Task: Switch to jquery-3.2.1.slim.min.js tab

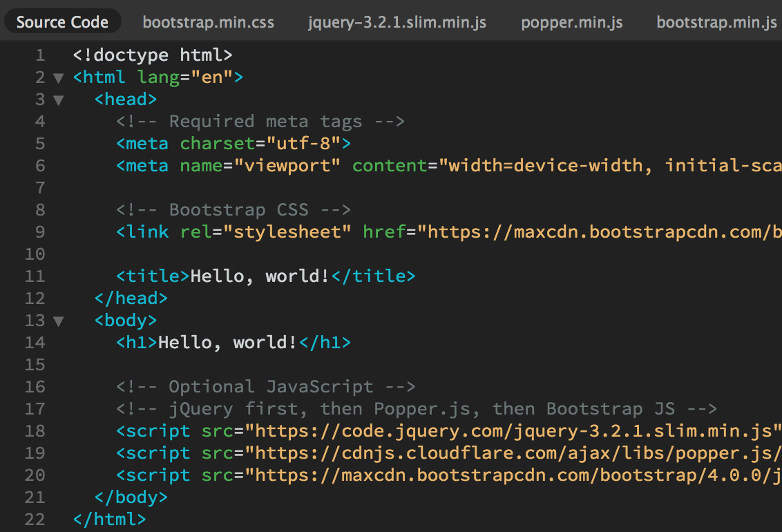Action: click(x=397, y=22)
